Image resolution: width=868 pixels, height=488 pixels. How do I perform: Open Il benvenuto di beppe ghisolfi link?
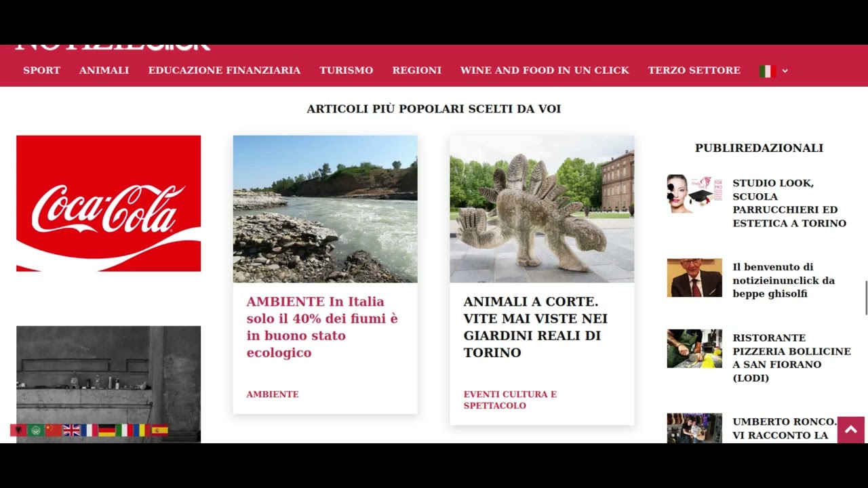(x=783, y=281)
